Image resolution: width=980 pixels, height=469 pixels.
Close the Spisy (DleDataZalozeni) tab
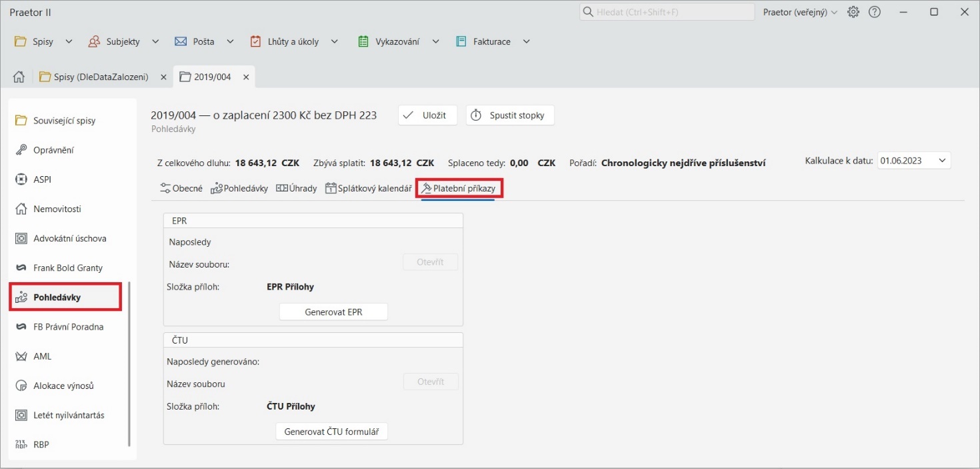163,77
